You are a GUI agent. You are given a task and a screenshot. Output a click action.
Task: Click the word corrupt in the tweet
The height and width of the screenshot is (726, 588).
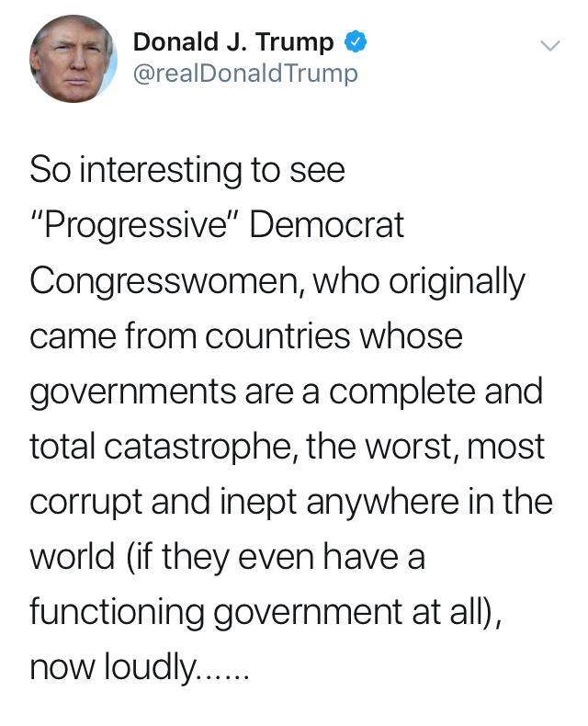[x=85, y=504]
